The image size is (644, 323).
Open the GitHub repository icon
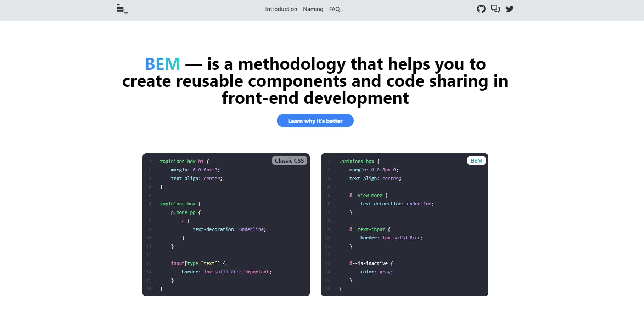tap(481, 9)
